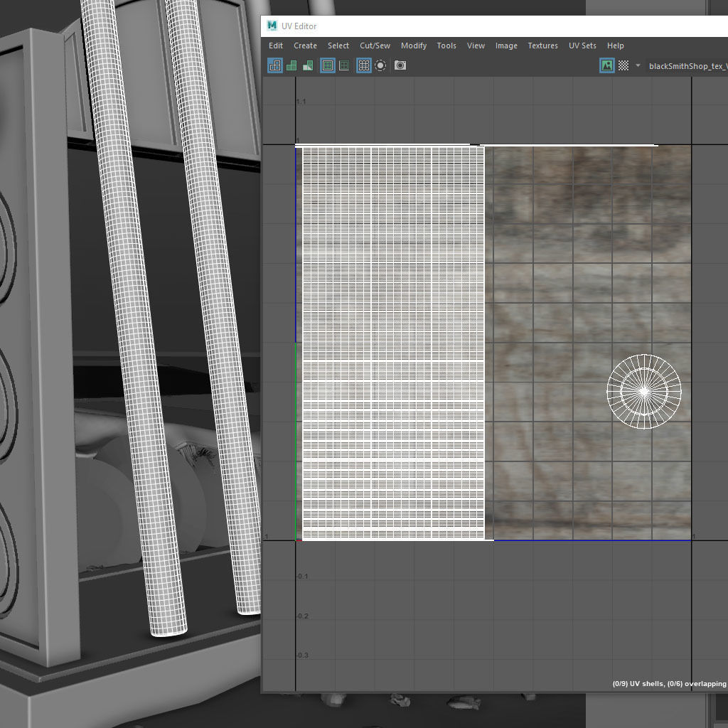Viewport: 728px width, 728px height.
Task: Open the UV Sets menu
Action: pos(582,45)
